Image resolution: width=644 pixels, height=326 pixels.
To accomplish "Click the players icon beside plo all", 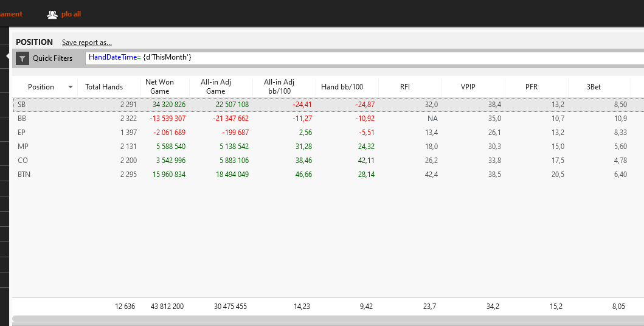I will click(x=52, y=15).
